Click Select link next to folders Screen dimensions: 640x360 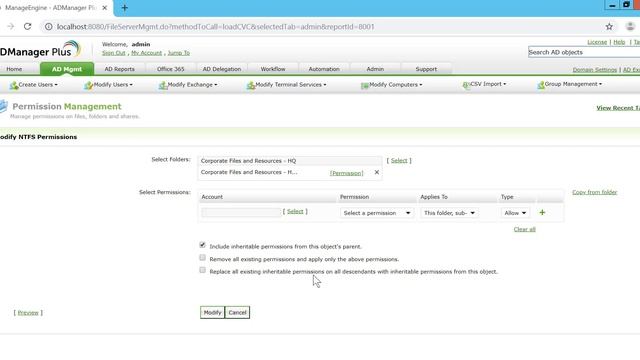point(399,161)
